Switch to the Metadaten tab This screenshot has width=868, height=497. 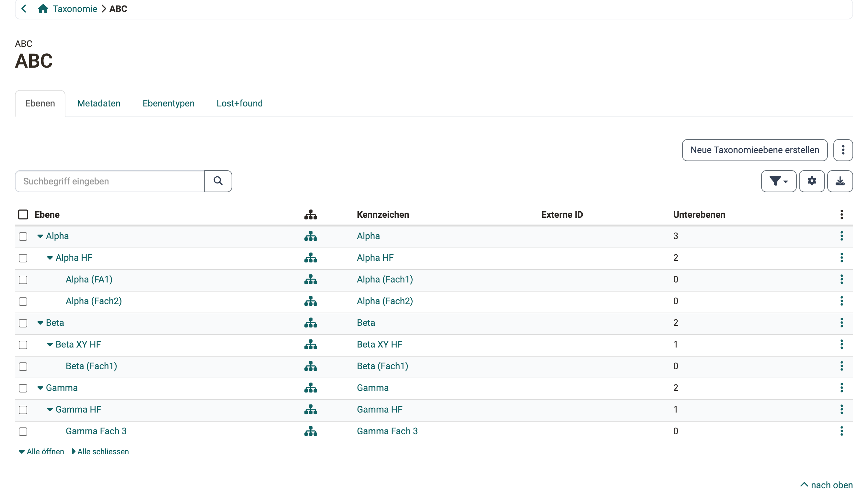tap(99, 104)
